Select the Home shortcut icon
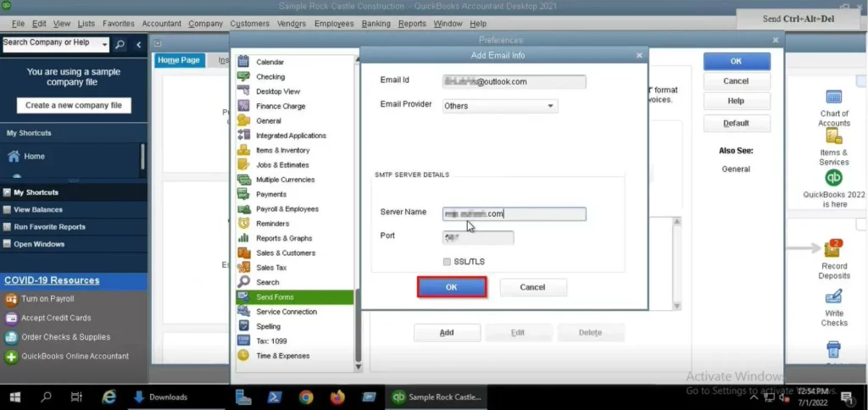Viewport: 868px width, 410px height. click(x=14, y=157)
